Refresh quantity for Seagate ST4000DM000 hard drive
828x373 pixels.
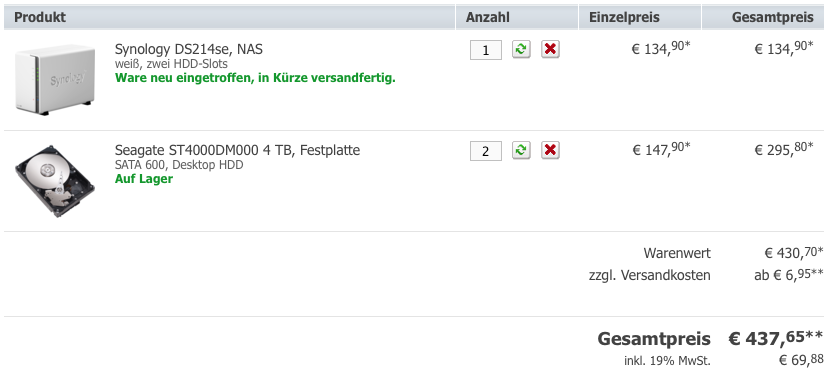coord(521,150)
